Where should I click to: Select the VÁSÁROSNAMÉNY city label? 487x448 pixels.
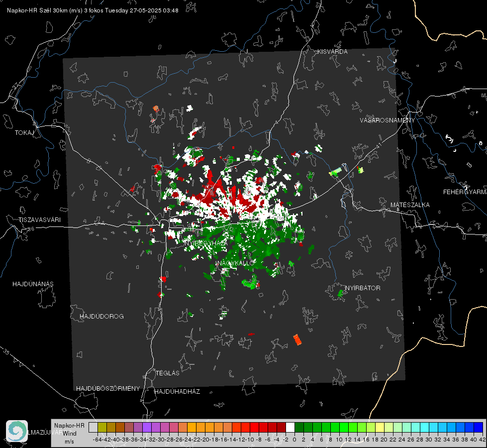[388, 120]
